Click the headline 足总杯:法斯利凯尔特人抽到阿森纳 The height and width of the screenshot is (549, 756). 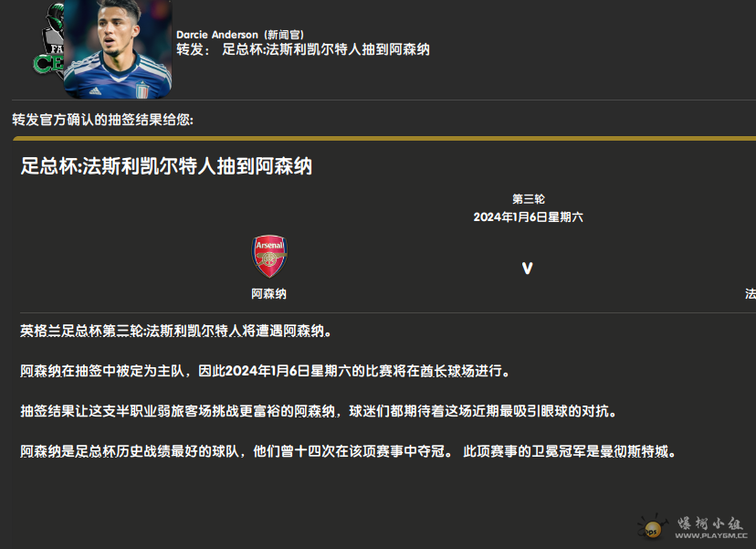(166, 166)
